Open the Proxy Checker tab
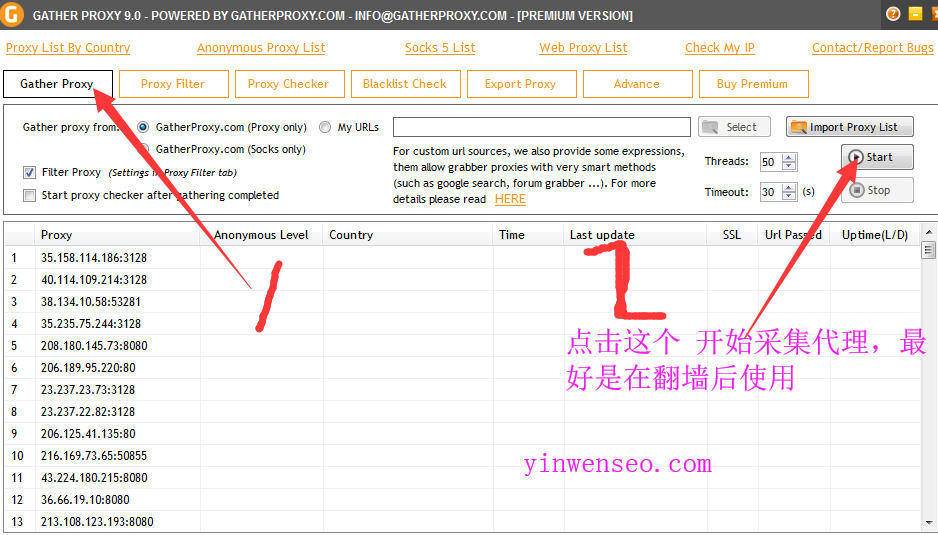Screen dimensions: 938x535 290,84
